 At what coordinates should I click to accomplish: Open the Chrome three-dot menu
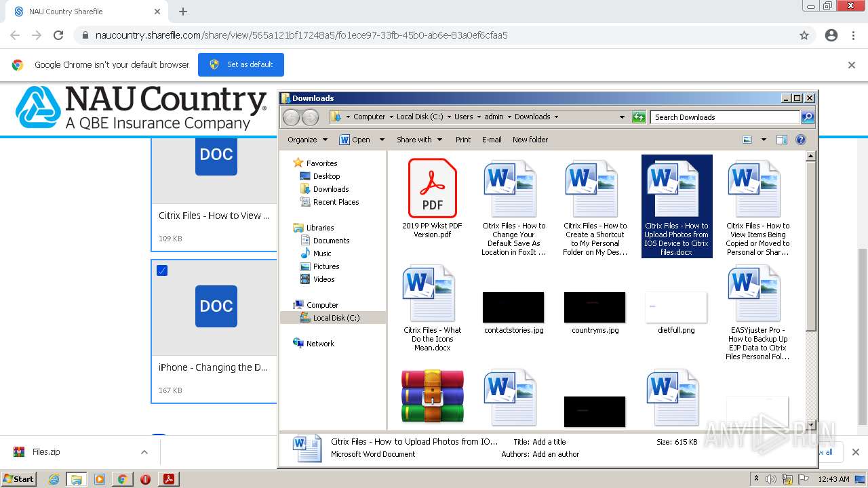(853, 35)
